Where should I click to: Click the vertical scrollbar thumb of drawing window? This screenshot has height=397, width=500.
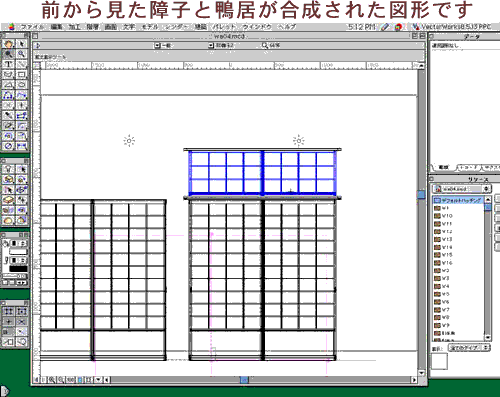coord(421,195)
